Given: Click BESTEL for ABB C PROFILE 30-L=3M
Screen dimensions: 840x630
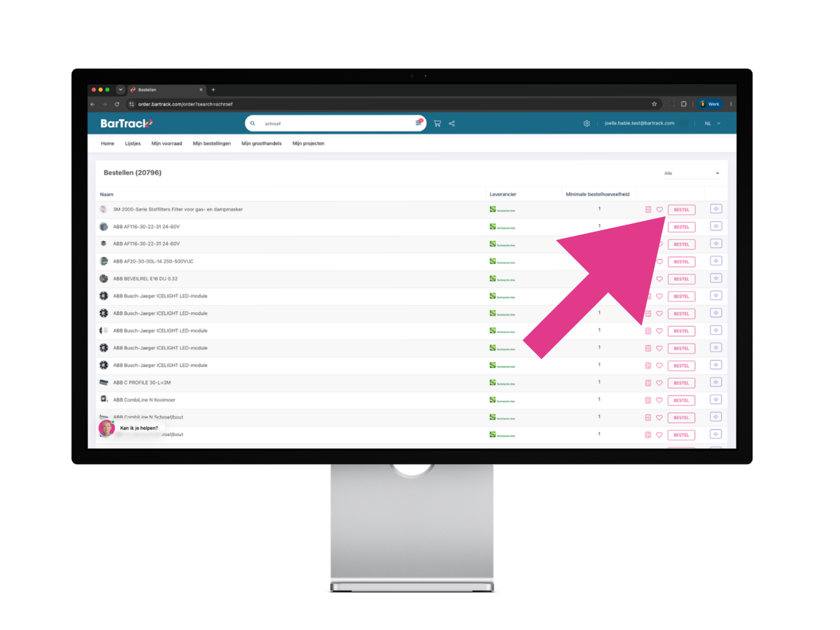Looking at the screenshot, I should coord(682,383).
